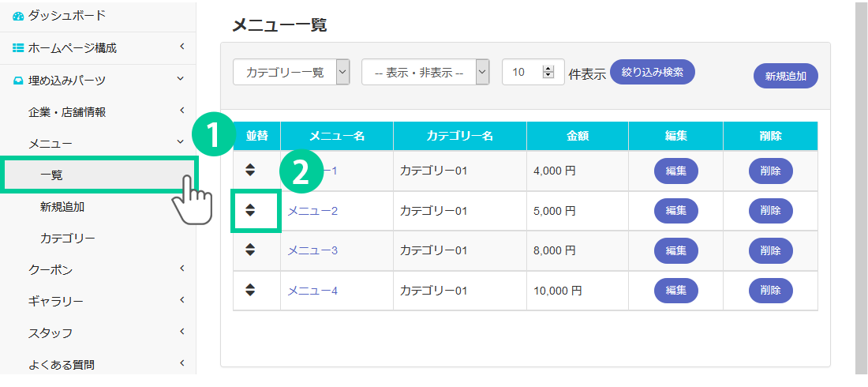Open 新規追加 in the sidebar menu
This screenshot has width=868, height=387.
click(62, 207)
